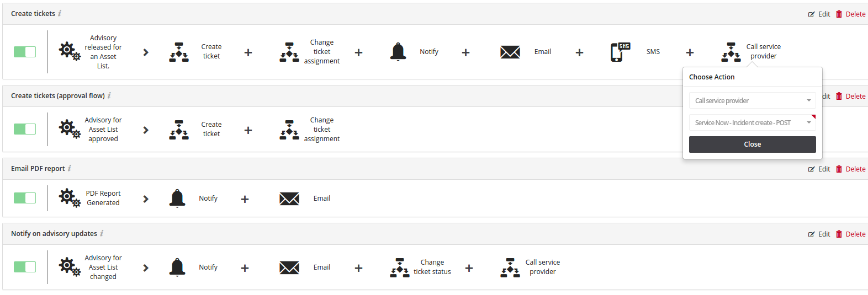Close the Choose Action popup
The width and height of the screenshot is (868, 295).
(x=753, y=144)
